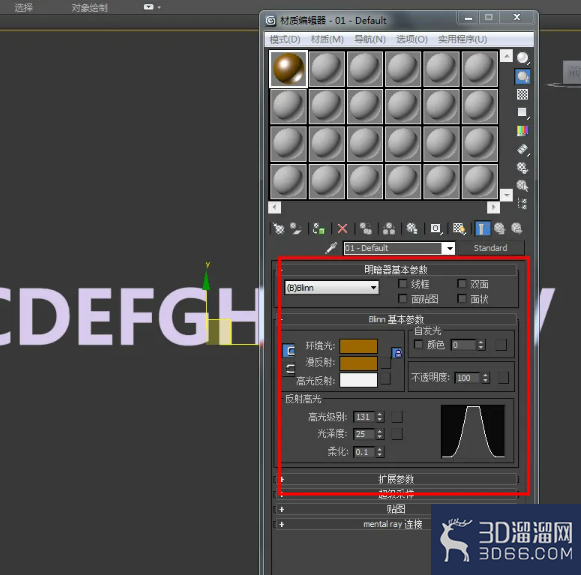Toggle the Show End Result icon
The width and height of the screenshot is (581, 575).
point(482,229)
